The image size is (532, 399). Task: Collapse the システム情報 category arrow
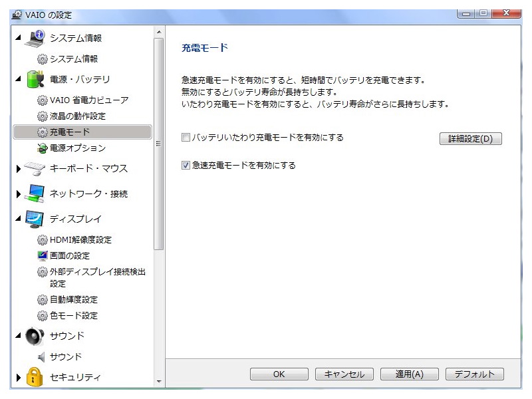[19, 37]
